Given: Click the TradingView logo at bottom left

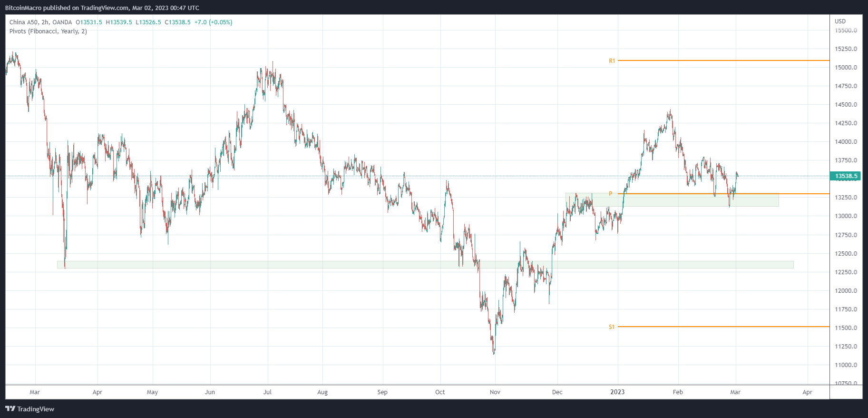Looking at the screenshot, I should coord(29,409).
